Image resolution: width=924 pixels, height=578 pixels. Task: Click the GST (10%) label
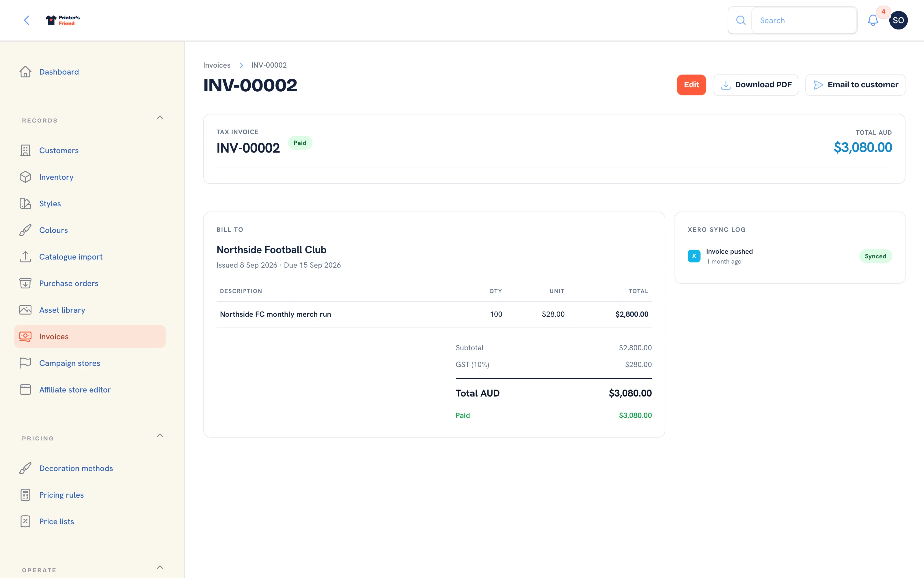coord(472,364)
